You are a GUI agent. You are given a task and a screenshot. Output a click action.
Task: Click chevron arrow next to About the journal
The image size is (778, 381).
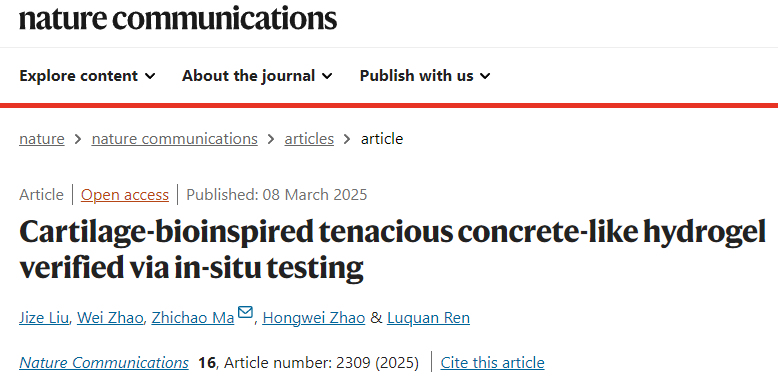[327, 76]
